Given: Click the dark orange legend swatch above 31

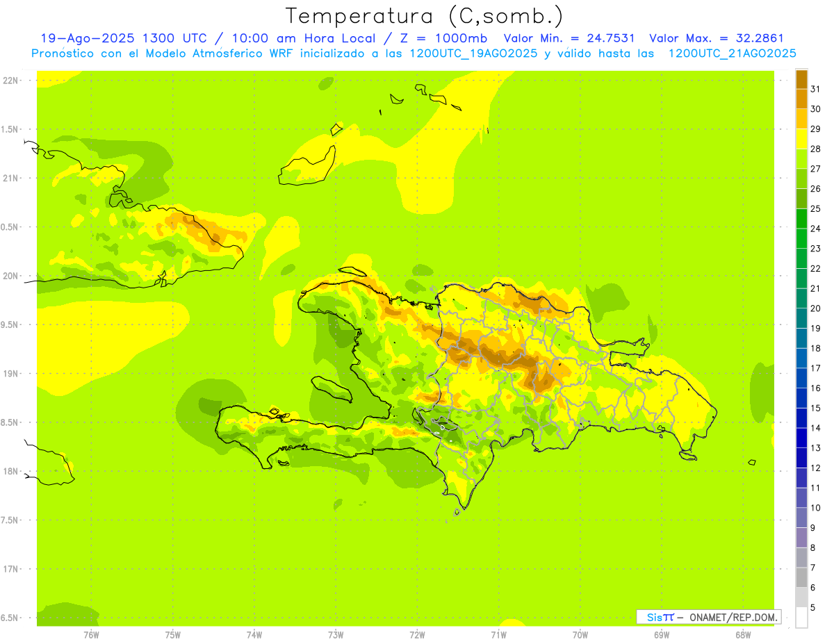Looking at the screenshot, I should coord(801,79).
